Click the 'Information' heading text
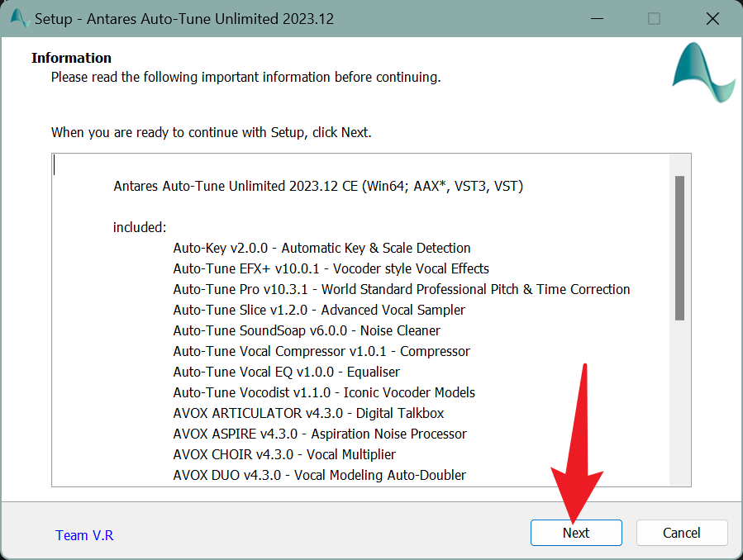 [71, 58]
